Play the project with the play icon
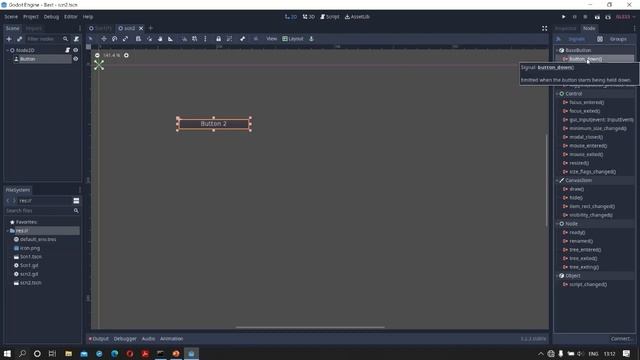640x360 pixels. pyautogui.click(x=564, y=17)
